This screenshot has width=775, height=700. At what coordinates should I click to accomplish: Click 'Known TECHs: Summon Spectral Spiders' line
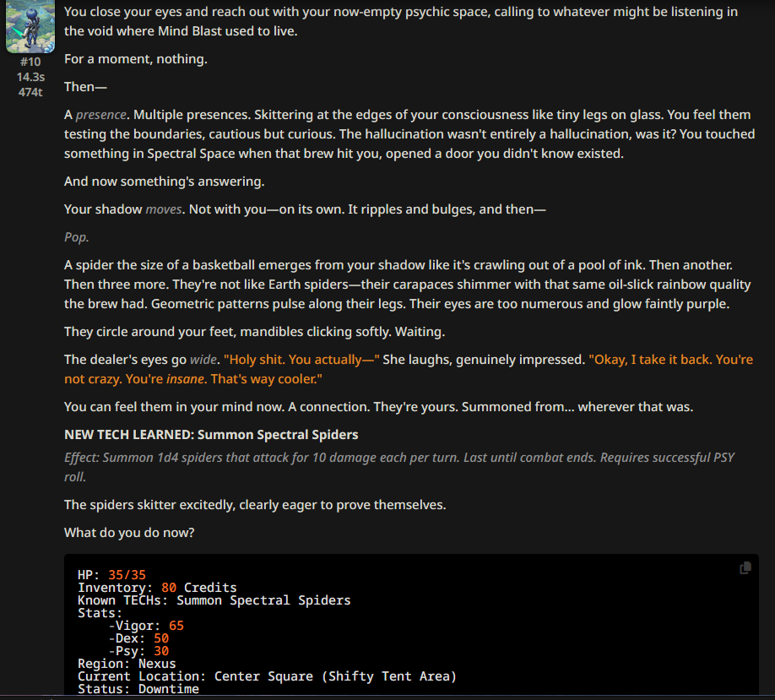(x=214, y=600)
